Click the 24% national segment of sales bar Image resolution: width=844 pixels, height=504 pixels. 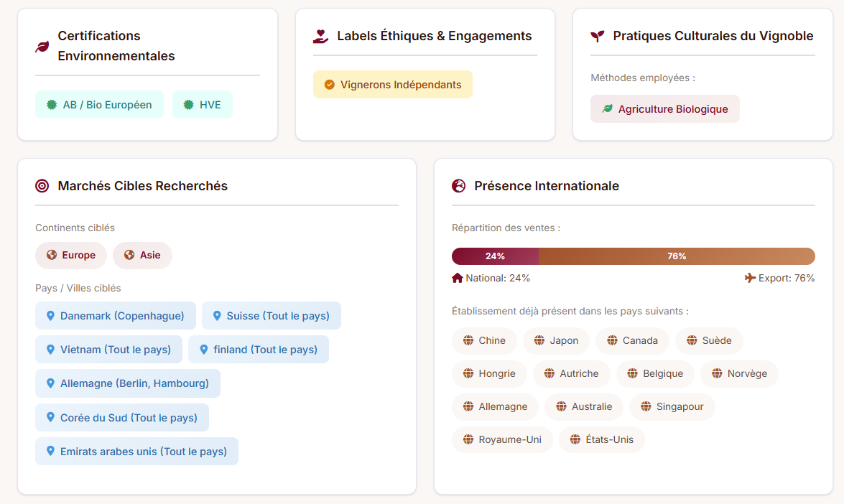[495, 256]
